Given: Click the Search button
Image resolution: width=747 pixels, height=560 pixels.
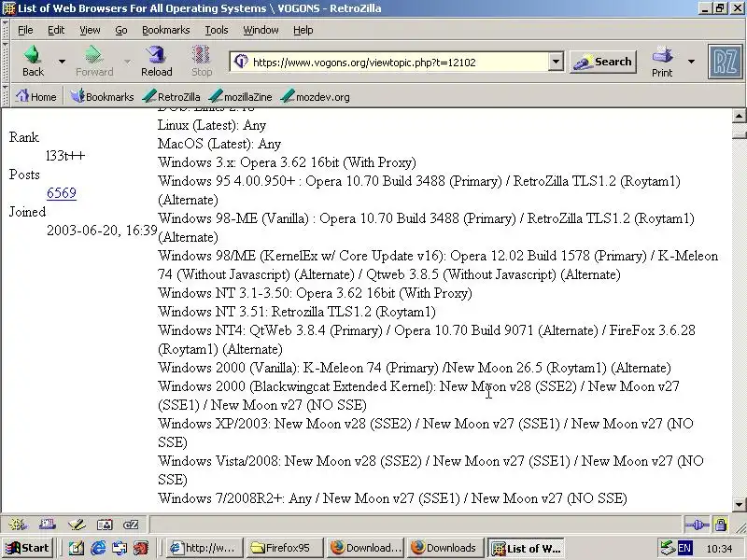Looking at the screenshot, I should click(603, 62).
